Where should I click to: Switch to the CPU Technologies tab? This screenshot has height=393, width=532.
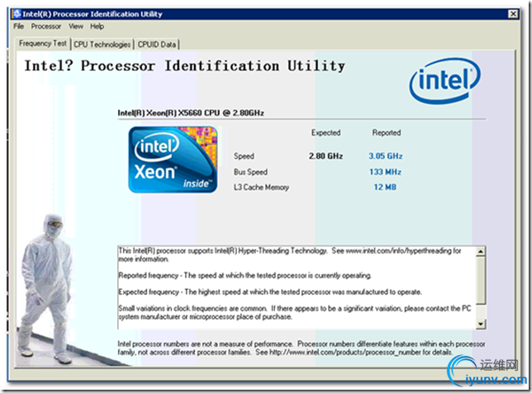[x=102, y=45]
